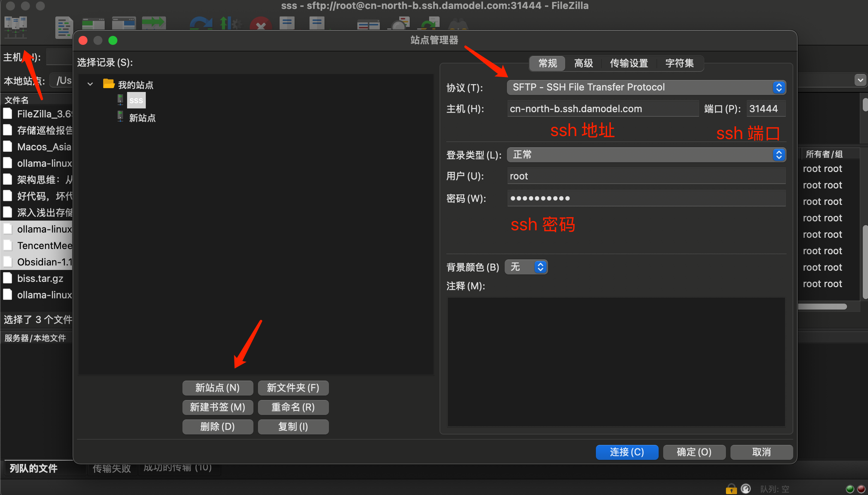Click the 连接 (C) button

coord(627,452)
